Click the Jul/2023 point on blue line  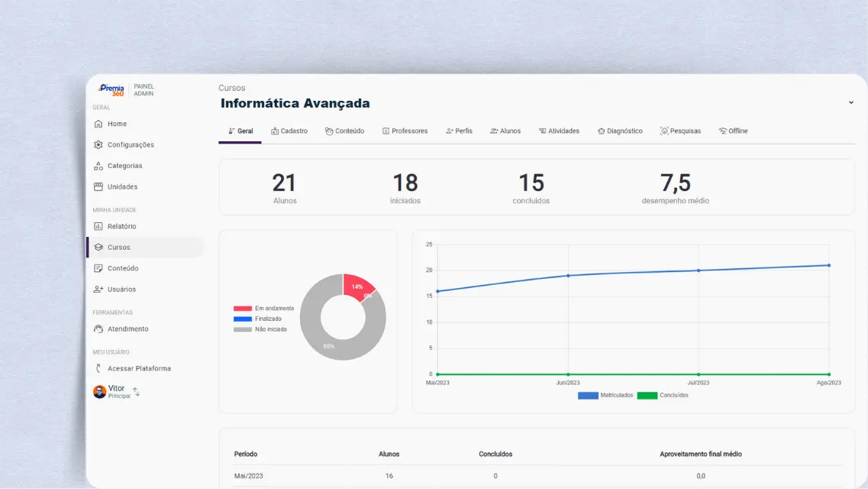click(699, 270)
